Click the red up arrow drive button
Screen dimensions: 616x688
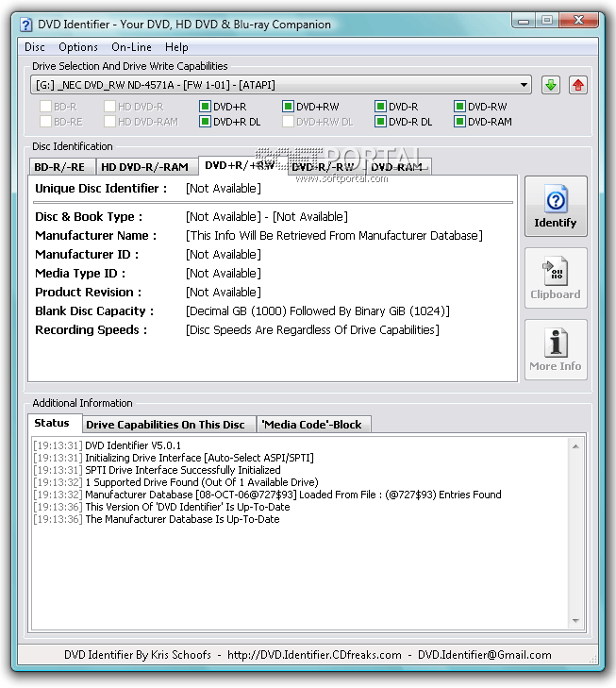578,85
